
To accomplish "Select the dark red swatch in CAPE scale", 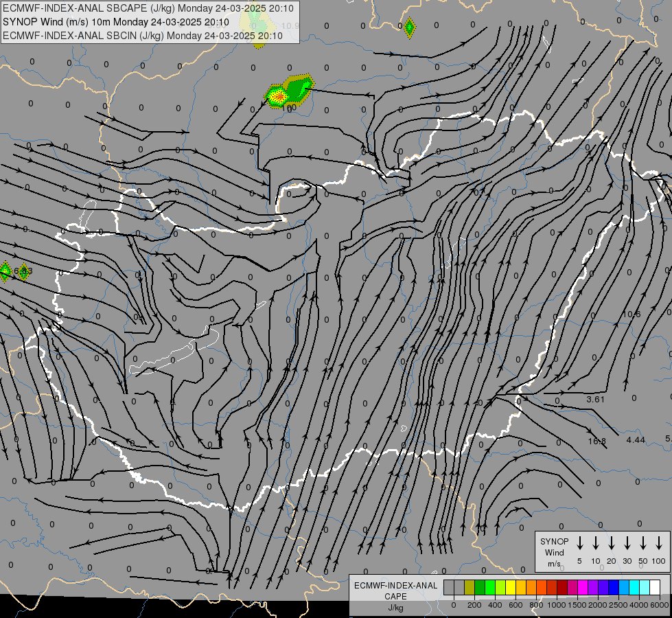I will click(x=562, y=587).
